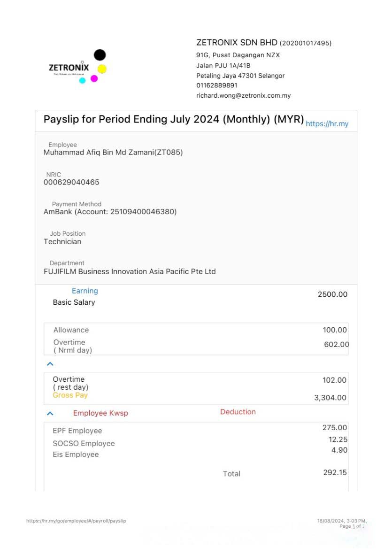The width and height of the screenshot is (392, 555).
Task: Collapse the chevron beside Employee Kwsp
Action: [x=50, y=414]
